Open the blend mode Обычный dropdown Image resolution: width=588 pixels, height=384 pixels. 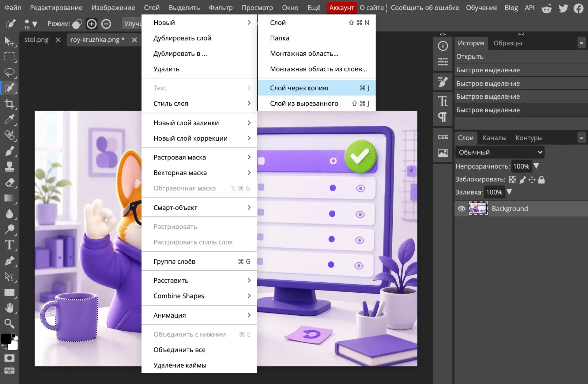point(500,152)
